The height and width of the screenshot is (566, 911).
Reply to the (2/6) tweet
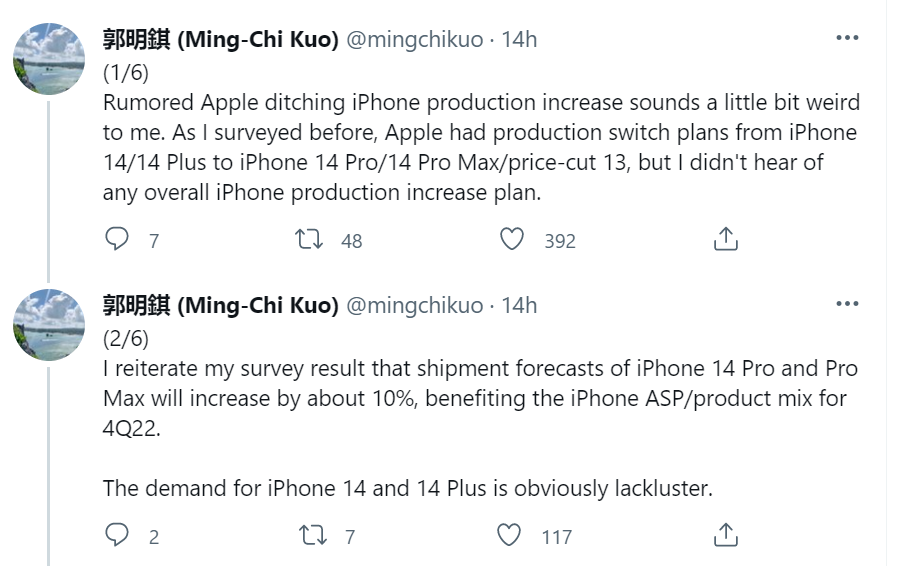pos(117,536)
